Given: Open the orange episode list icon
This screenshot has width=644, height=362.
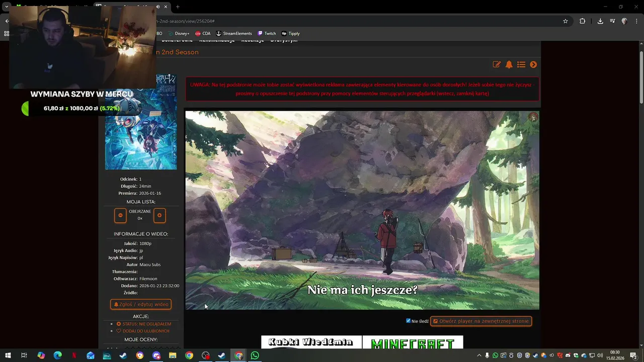Looking at the screenshot, I should 521,64.
